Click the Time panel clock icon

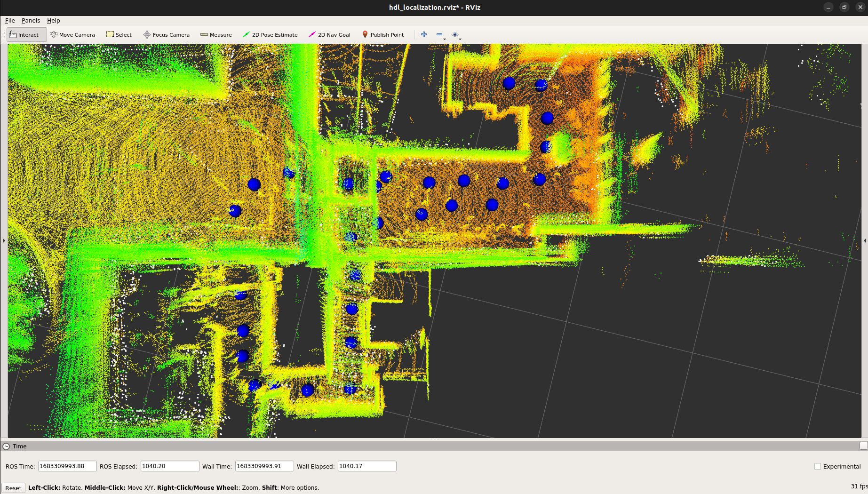click(x=6, y=446)
